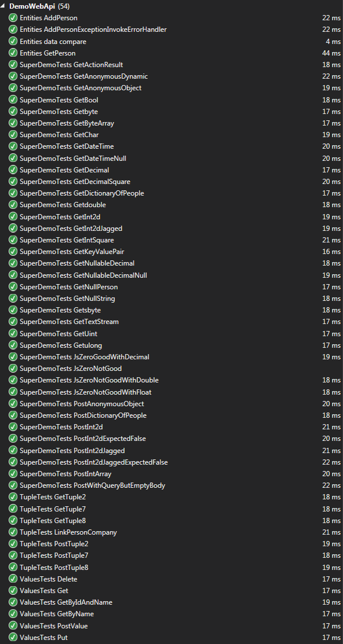The height and width of the screenshot is (644, 343).
Task: Click passed icon for SuperDemoTests JsZeroNotGood
Action: point(13,369)
